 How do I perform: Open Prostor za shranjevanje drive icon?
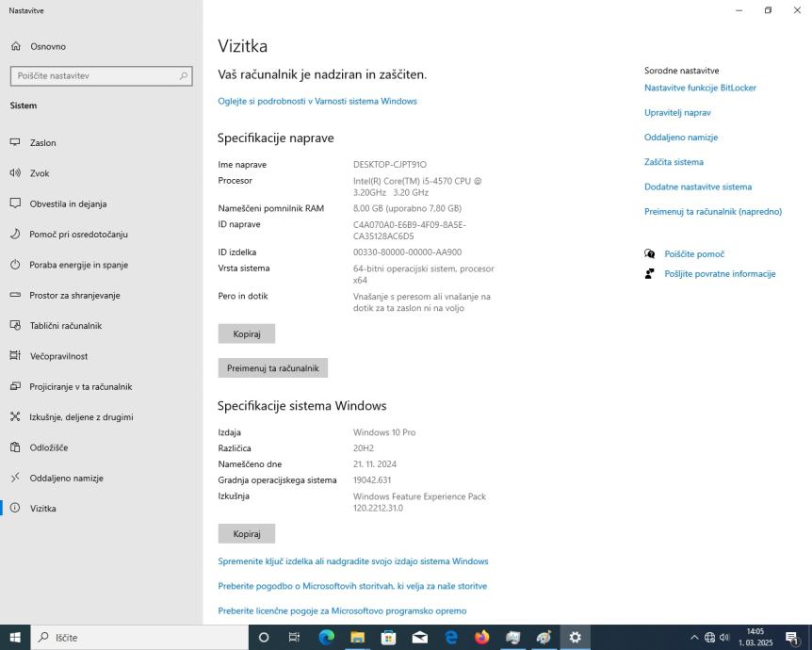click(x=15, y=295)
